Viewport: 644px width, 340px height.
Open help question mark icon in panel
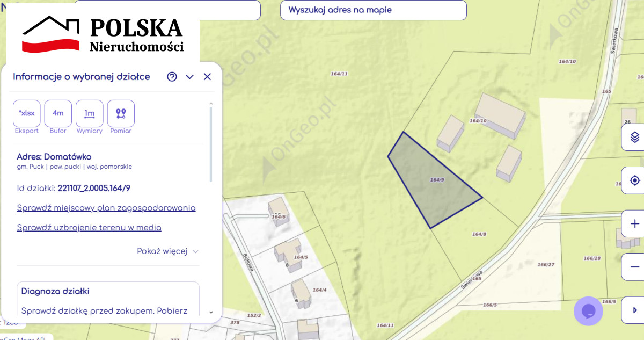point(172,77)
